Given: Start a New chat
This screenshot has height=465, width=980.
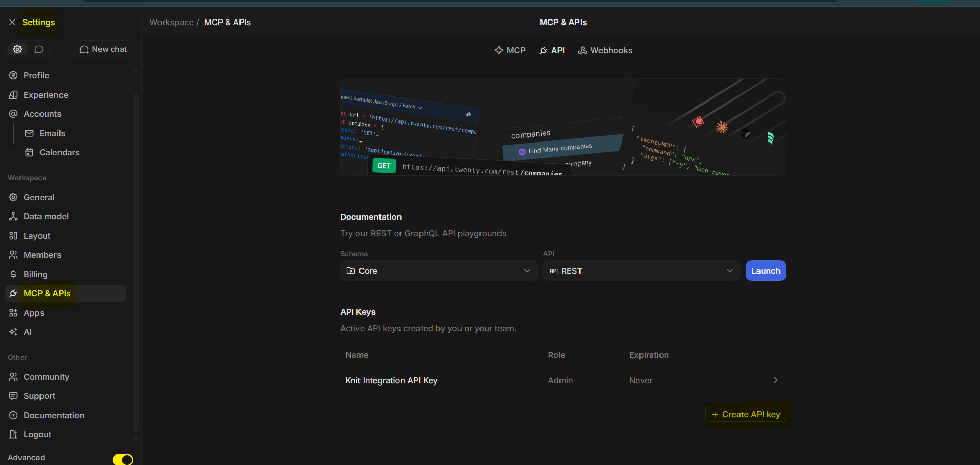Looking at the screenshot, I should tap(103, 49).
